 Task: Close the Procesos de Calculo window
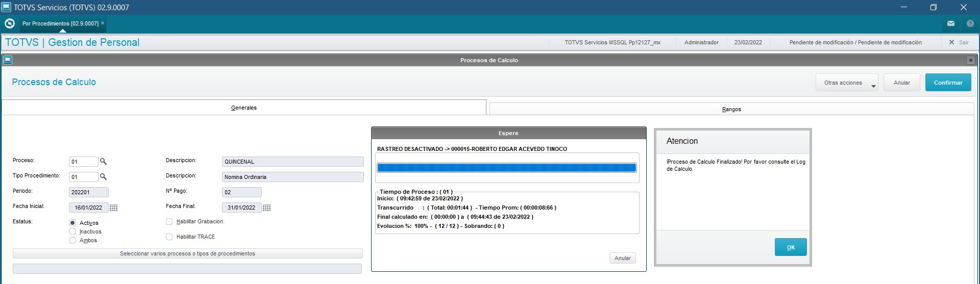970,60
